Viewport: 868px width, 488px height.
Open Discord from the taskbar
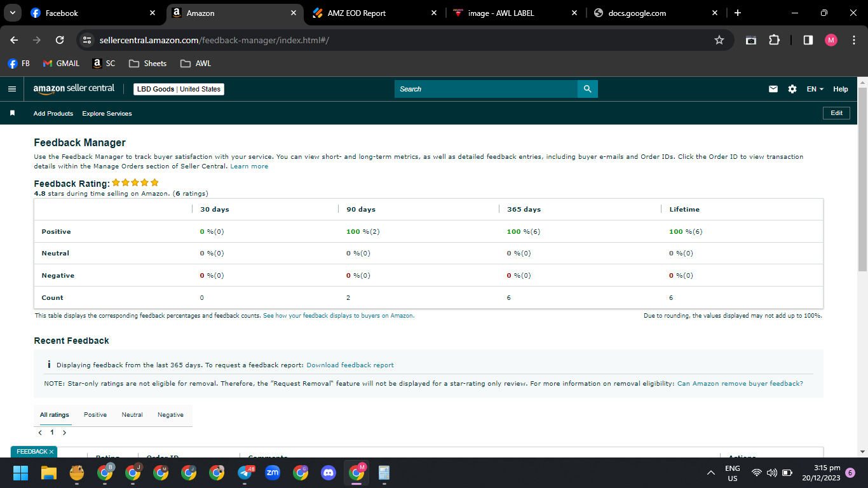(329, 473)
